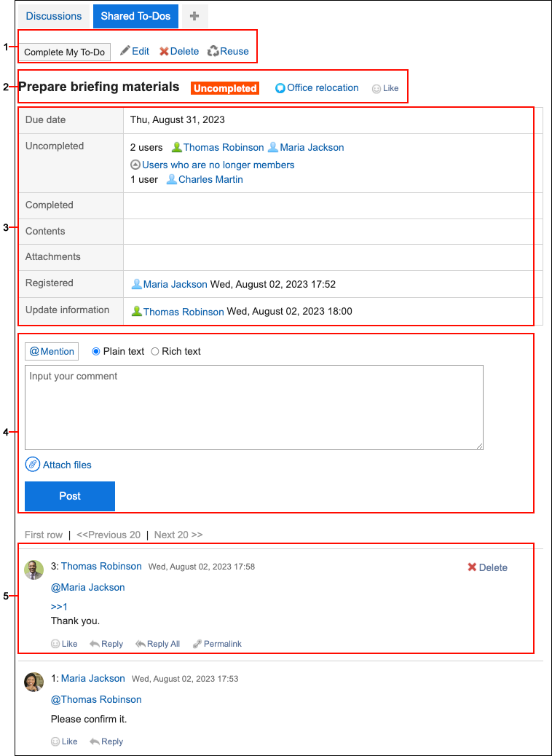Click Maria Jackson's user icon in Registered row
Viewport: 552px width, 756px height.
click(x=136, y=285)
